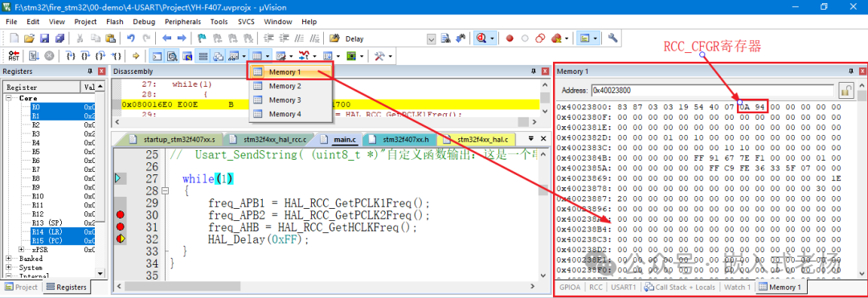The width and height of the screenshot is (868, 298).
Task: Switch to the Watch 1 tab
Action: (x=738, y=287)
